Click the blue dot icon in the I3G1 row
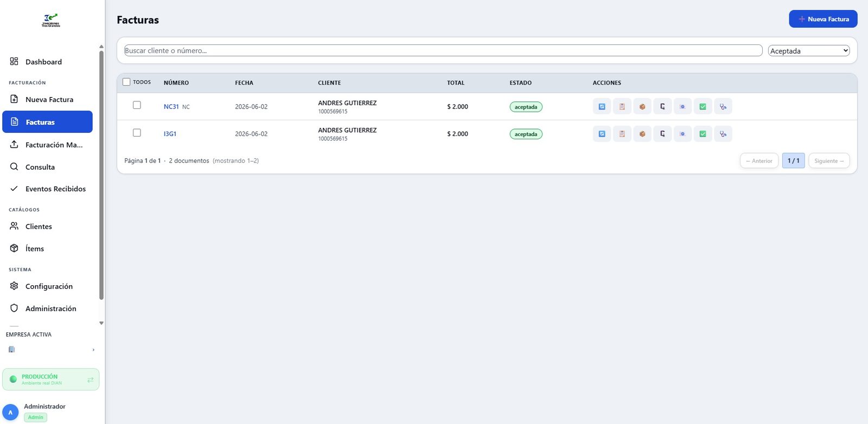The height and width of the screenshot is (424, 868). (x=682, y=134)
